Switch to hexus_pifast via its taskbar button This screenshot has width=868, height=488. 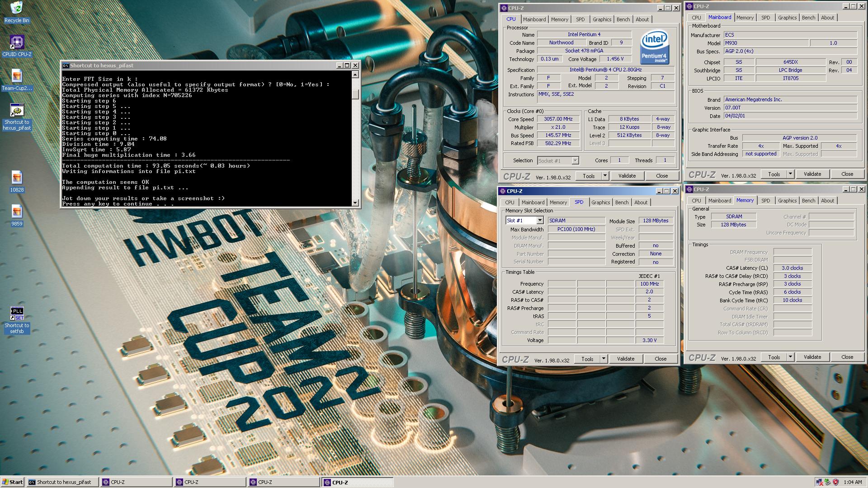[63, 482]
